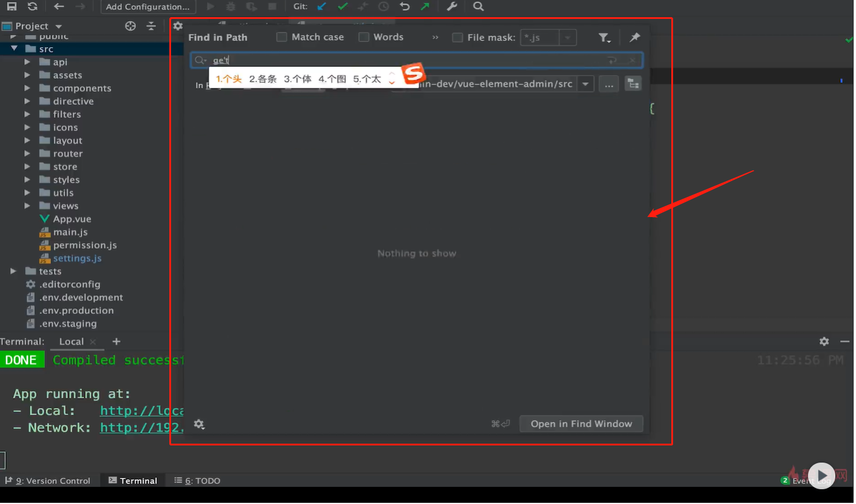Open the terminal panel gear settings
The height and width of the screenshot is (504, 856).
click(824, 342)
